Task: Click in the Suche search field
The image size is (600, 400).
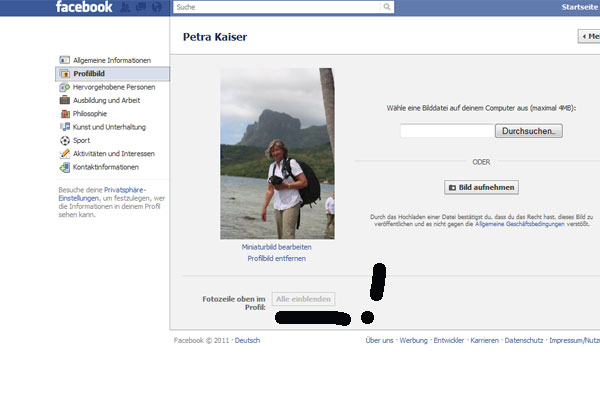Action: [x=275, y=7]
